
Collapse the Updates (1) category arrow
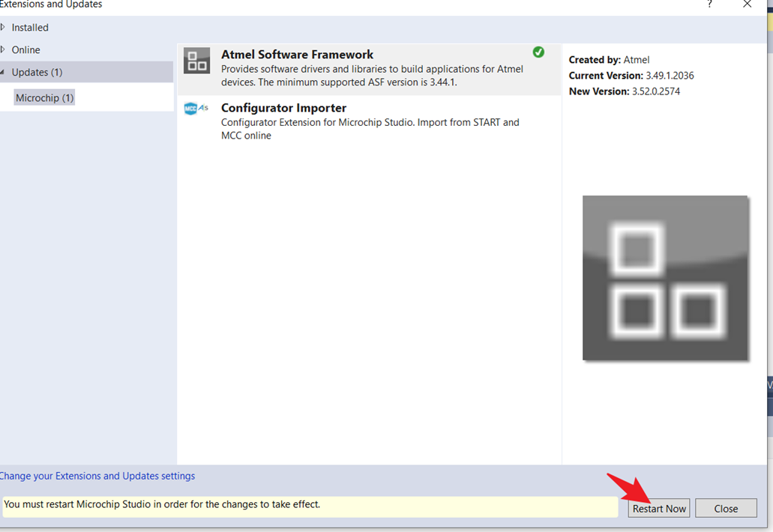pyautogui.click(x=2, y=72)
